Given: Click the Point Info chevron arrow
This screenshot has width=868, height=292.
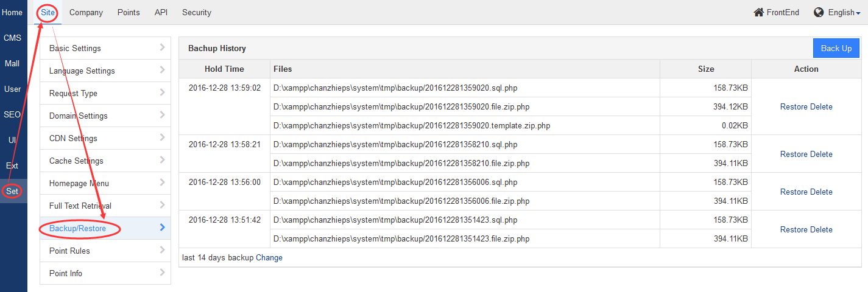Looking at the screenshot, I should pos(162,273).
